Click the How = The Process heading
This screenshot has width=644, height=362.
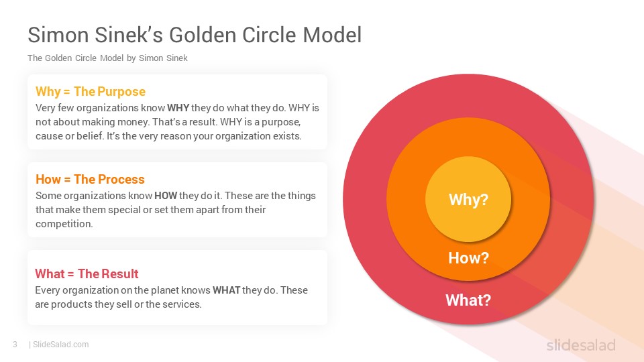coord(90,180)
